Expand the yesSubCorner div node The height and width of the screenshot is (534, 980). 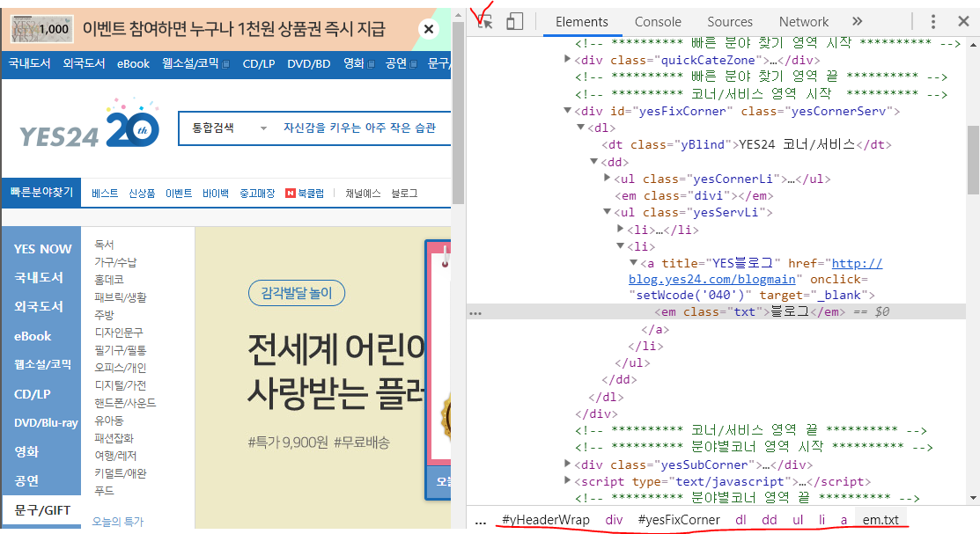pos(568,464)
